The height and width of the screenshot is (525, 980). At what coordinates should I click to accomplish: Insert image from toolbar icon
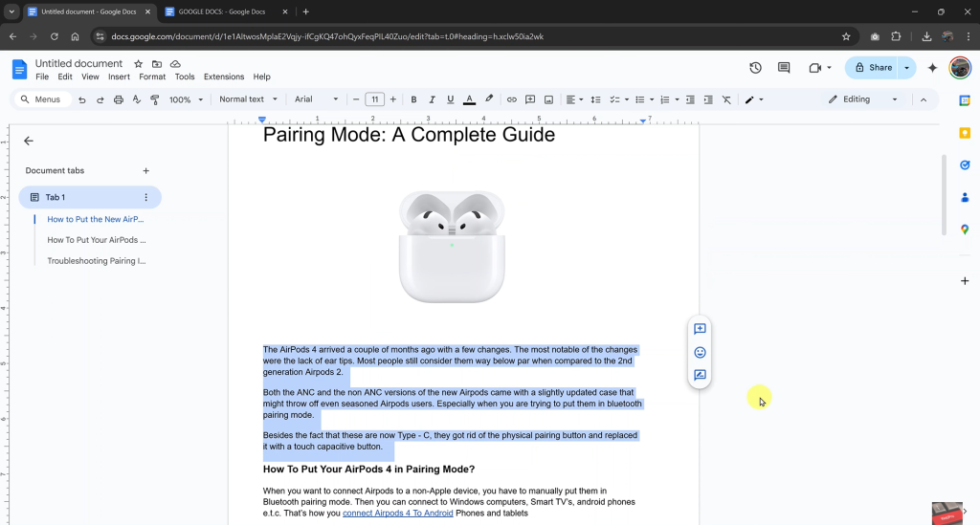pos(548,99)
